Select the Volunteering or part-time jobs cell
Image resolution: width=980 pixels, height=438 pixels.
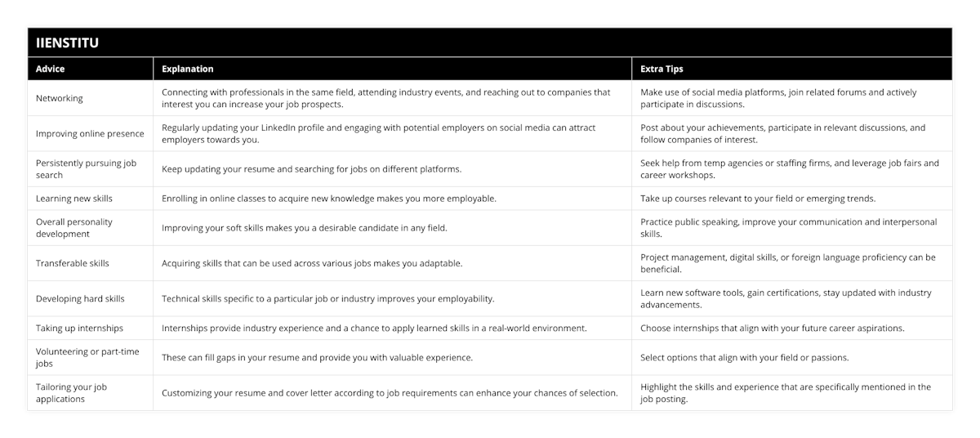click(88, 357)
